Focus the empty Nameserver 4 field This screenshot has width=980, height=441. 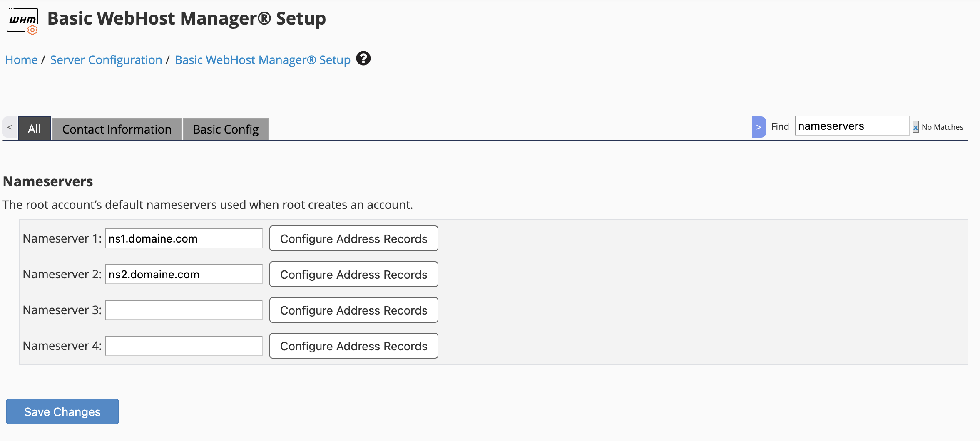pos(184,346)
